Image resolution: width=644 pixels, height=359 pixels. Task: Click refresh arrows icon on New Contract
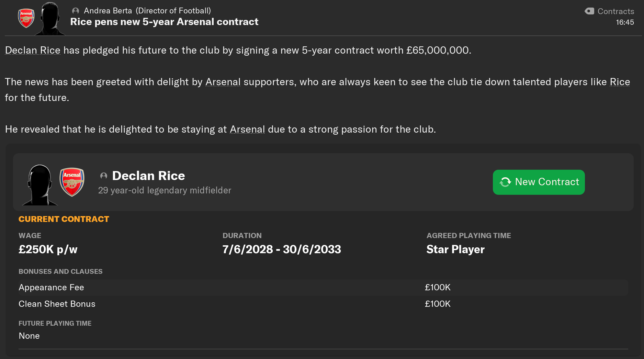505,182
